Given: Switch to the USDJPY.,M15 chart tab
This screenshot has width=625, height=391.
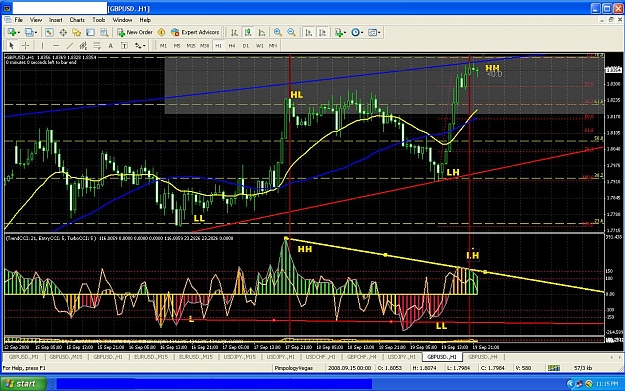Looking at the screenshot, I should [240, 357].
